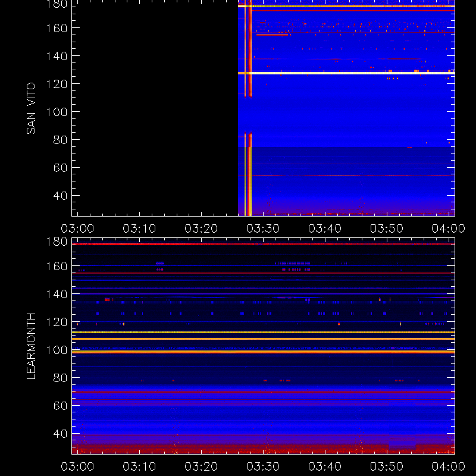Click the 100 tick label on Learmonth plot
Viewport: 476px width, 476px height.
click(x=57, y=350)
